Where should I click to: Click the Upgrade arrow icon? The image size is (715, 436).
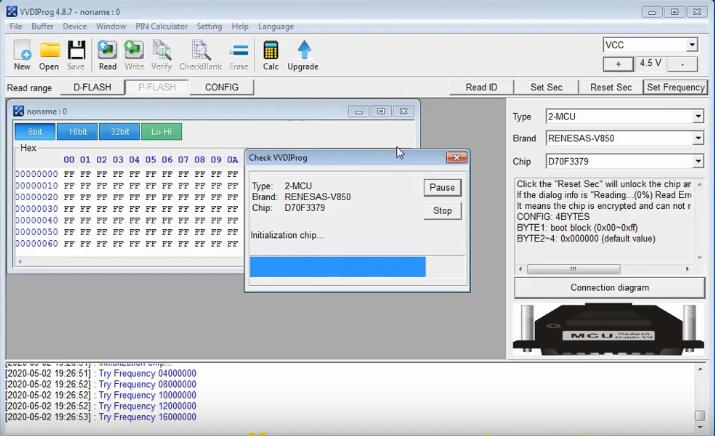pos(303,55)
